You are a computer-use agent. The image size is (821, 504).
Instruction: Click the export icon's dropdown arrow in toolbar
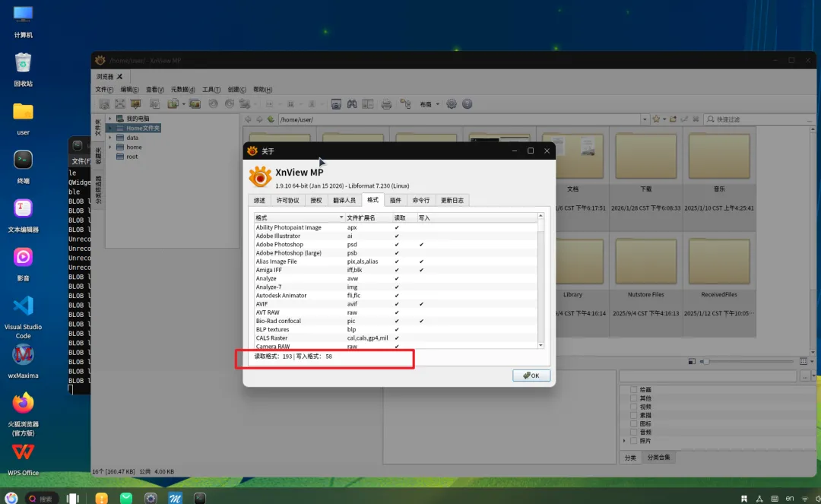[x=184, y=104]
